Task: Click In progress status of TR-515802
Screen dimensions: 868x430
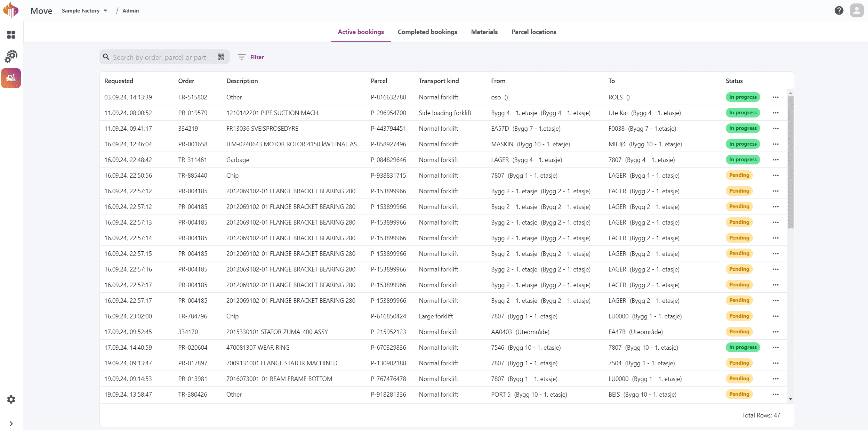Action: (x=742, y=97)
